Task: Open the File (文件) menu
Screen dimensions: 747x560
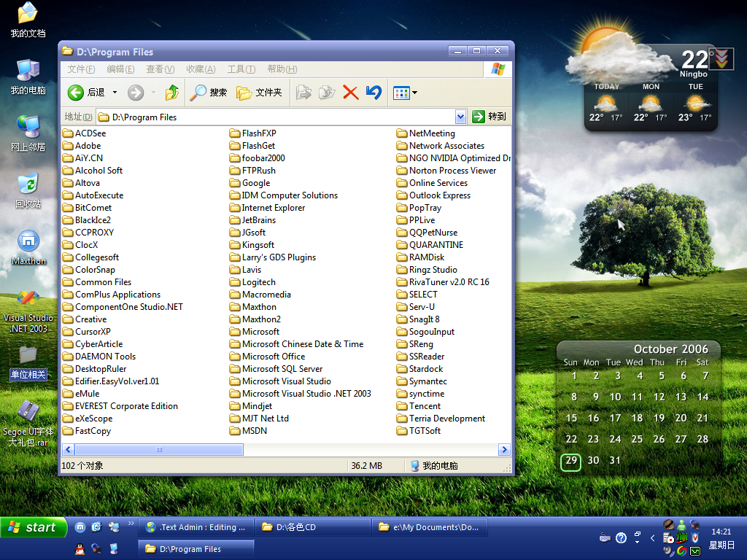Action: click(81, 69)
